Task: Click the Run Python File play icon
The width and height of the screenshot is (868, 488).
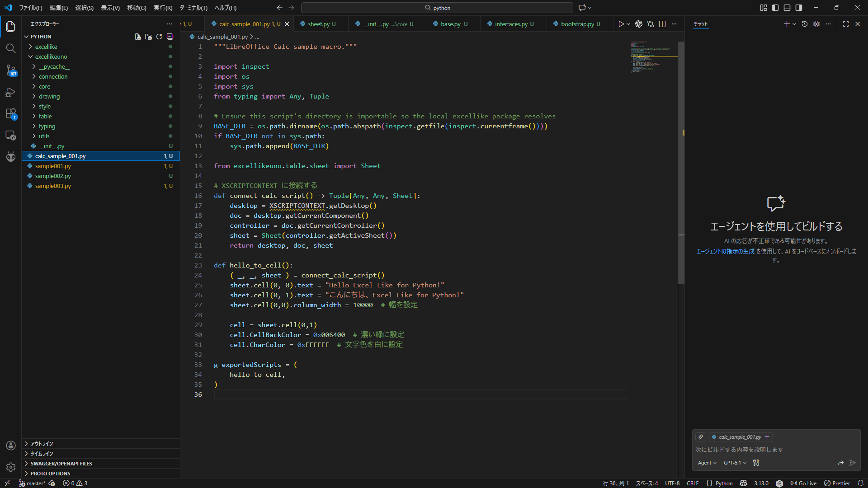Action: click(621, 24)
